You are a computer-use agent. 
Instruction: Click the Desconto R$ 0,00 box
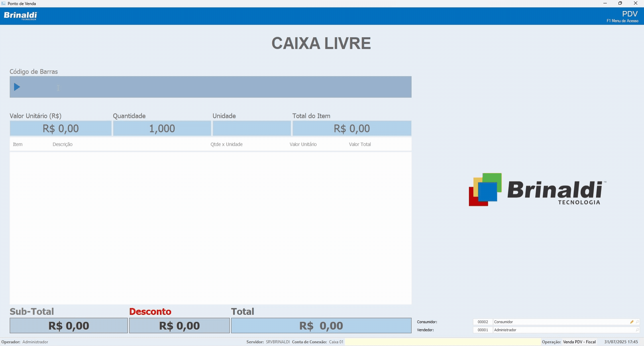179,326
